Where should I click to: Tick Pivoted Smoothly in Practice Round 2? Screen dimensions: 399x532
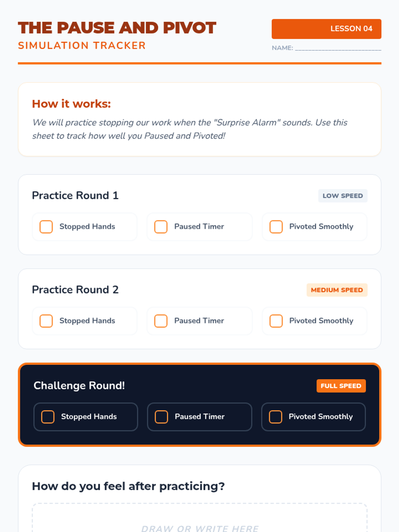[x=276, y=321]
